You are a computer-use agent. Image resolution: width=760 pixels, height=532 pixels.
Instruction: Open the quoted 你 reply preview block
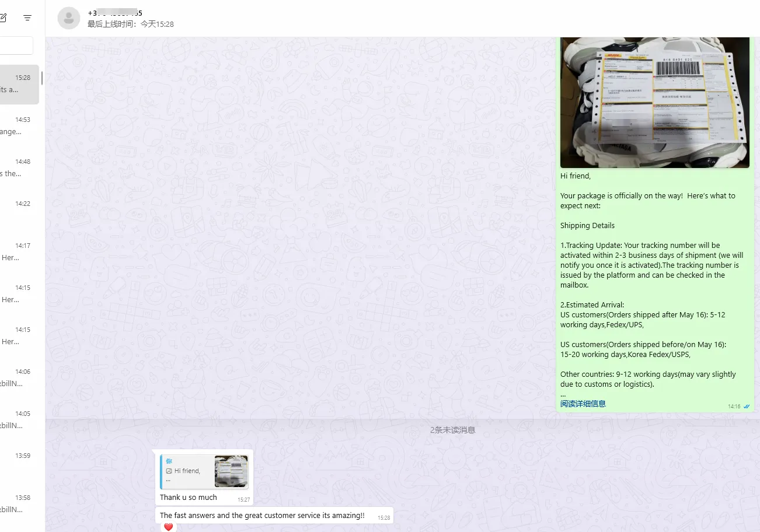point(204,471)
